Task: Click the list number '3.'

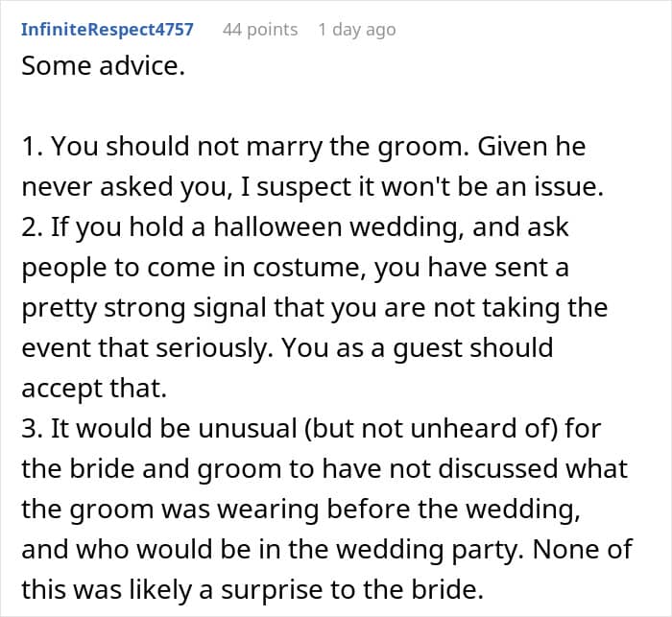Action: pyautogui.click(x=32, y=428)
